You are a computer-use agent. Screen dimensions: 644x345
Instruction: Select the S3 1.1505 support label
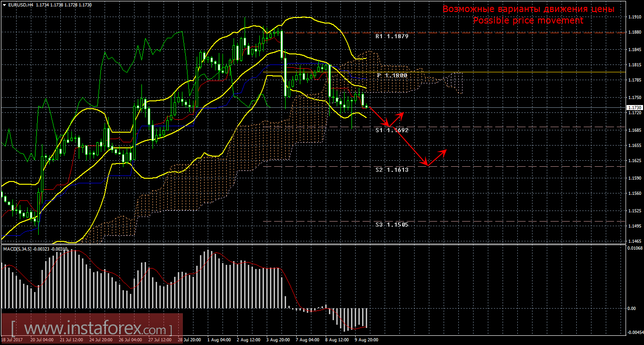392,225
